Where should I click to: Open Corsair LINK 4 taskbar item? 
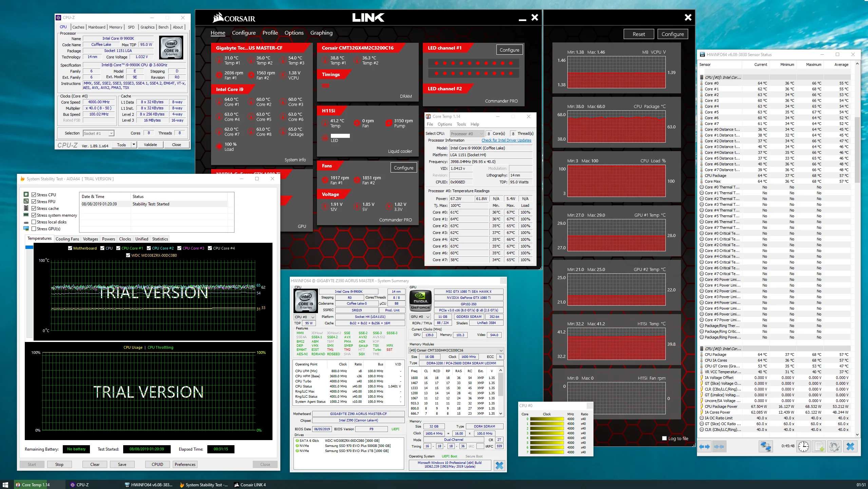click(x=250, y=485)
